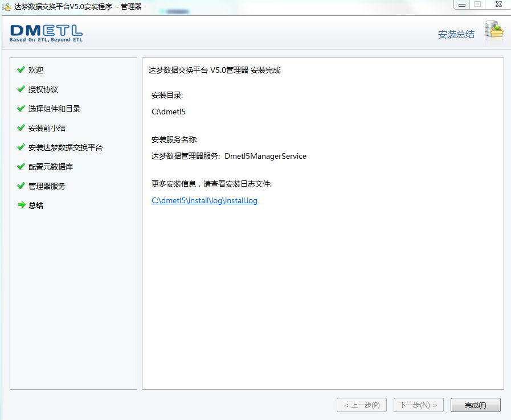The height and width of the screenshot is (420, 511).
Task: Click the checkmark beside 配置元数据库
Action: [21, 166]
